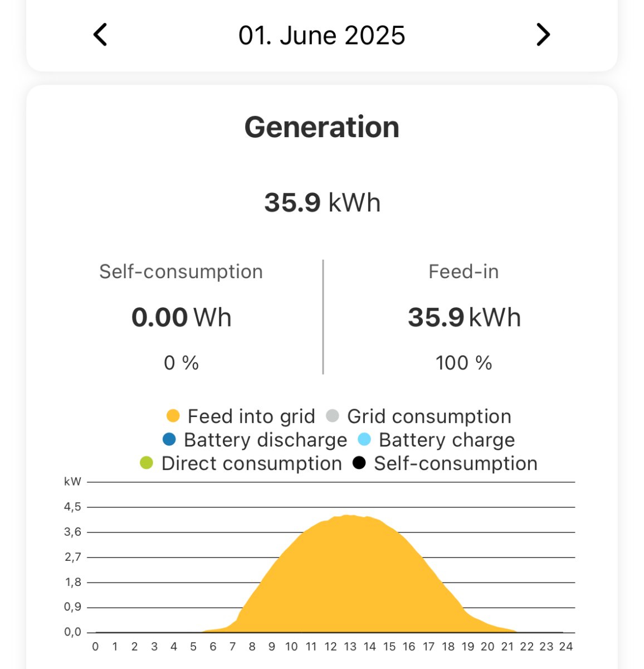The width and height of the screenshot is (644, 669).
Task: Click the hour 13 label on the x-axis
Action: pos(350,647)
